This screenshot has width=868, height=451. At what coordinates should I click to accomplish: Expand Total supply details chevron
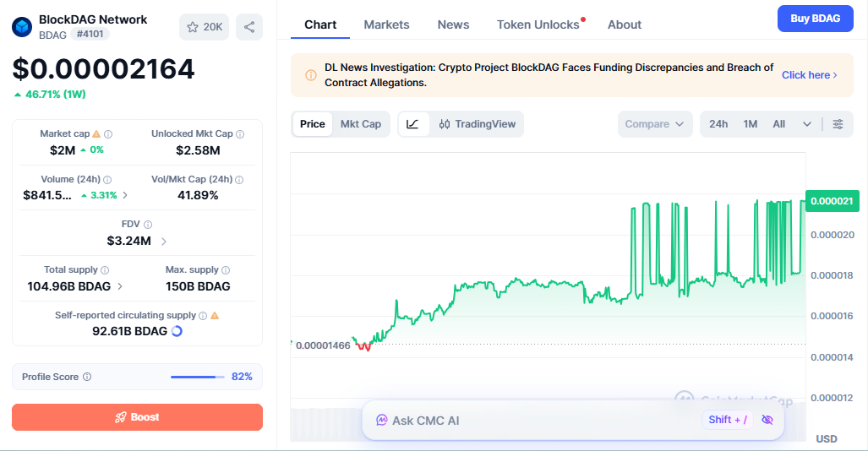[x=120, y=286]
